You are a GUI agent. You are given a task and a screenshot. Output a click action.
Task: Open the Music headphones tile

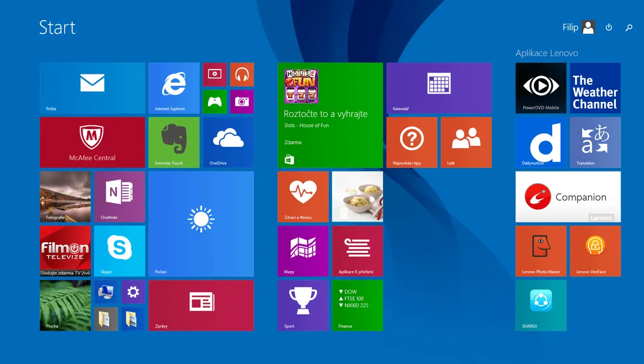(242, 74)
